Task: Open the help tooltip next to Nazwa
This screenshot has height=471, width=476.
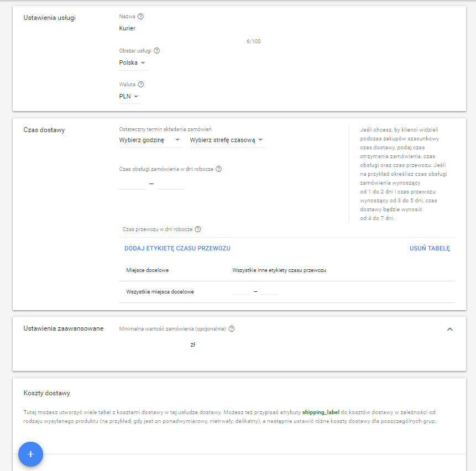Action: tap(140, 16)
